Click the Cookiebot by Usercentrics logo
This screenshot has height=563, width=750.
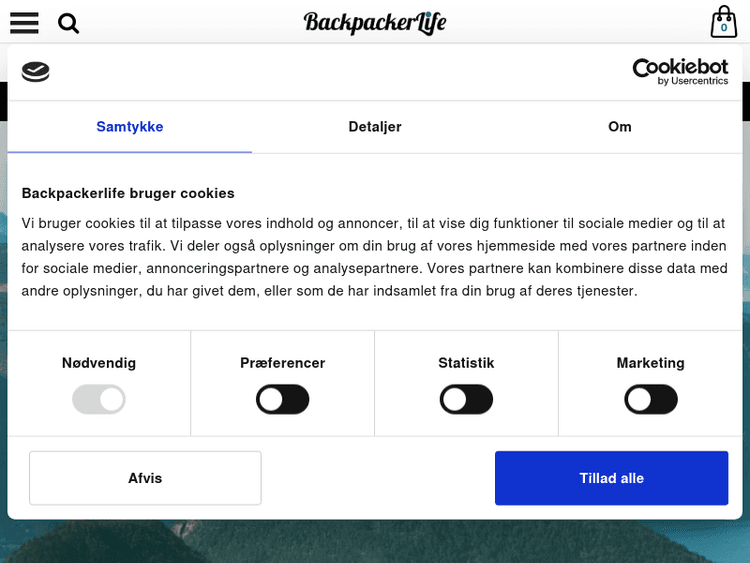(x=680, y=71)
